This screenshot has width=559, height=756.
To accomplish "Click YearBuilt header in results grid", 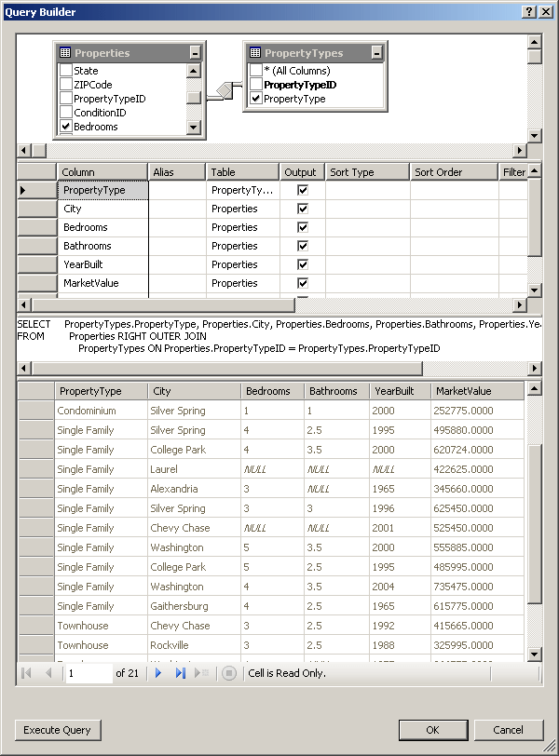I will pos(400,391).
